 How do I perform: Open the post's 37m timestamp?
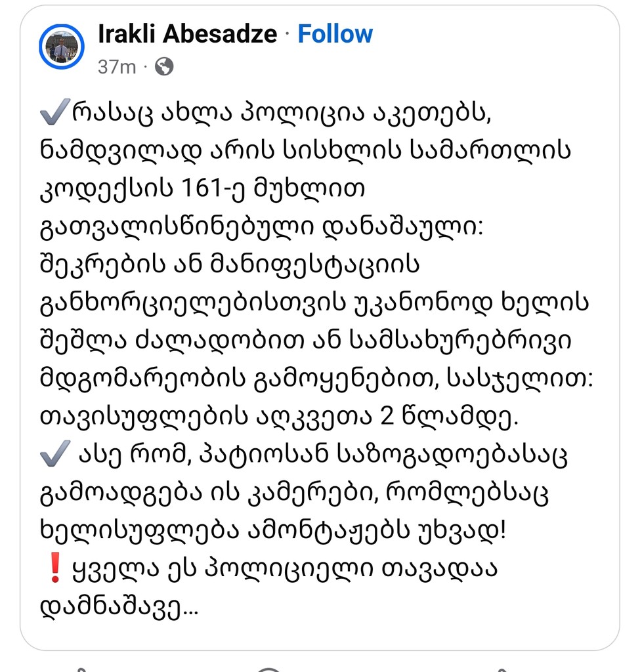click(x=116, y=66)
